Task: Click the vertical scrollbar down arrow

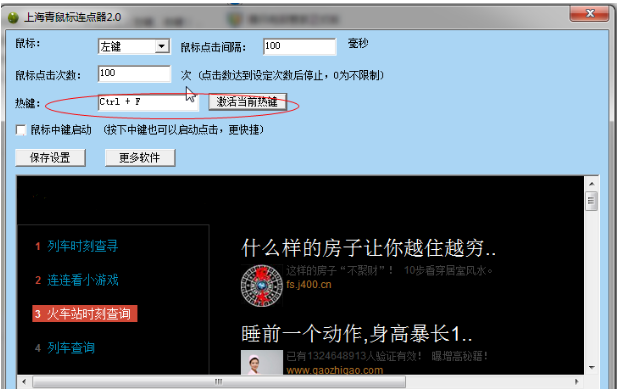Action: pos(591,368)
